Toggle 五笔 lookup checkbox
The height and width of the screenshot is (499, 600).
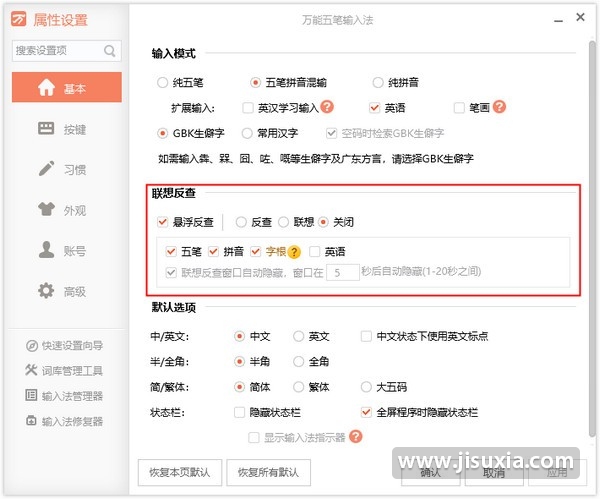tap(171, 251)
